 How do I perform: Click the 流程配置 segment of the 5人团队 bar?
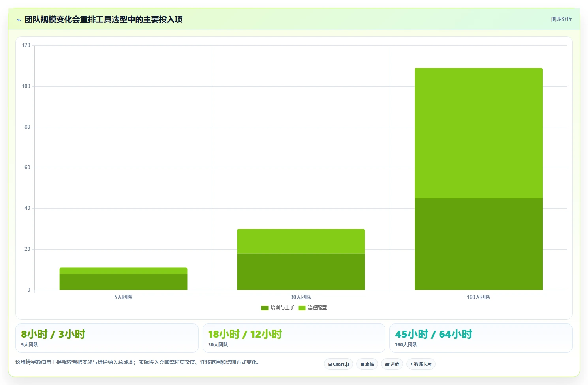pos(123,271)
